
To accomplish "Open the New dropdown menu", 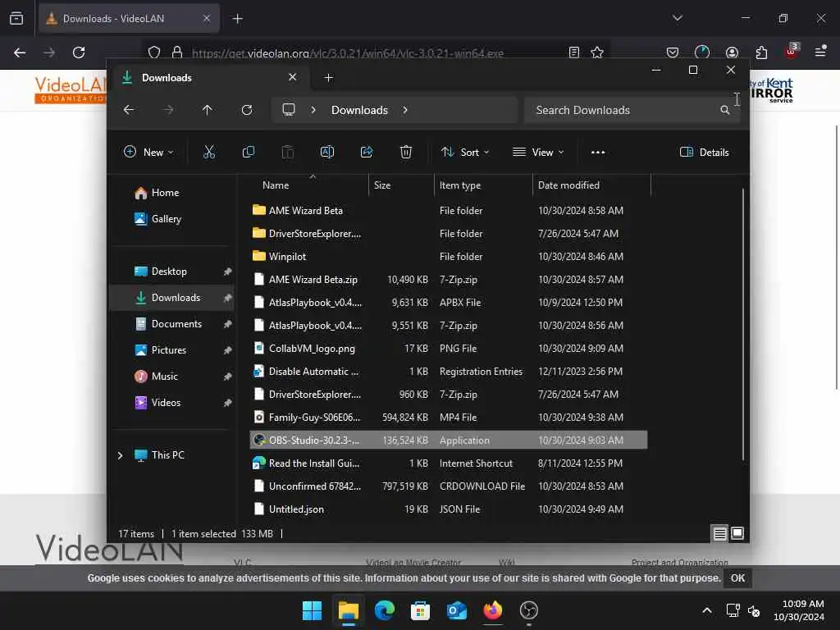I will point(148,152).
